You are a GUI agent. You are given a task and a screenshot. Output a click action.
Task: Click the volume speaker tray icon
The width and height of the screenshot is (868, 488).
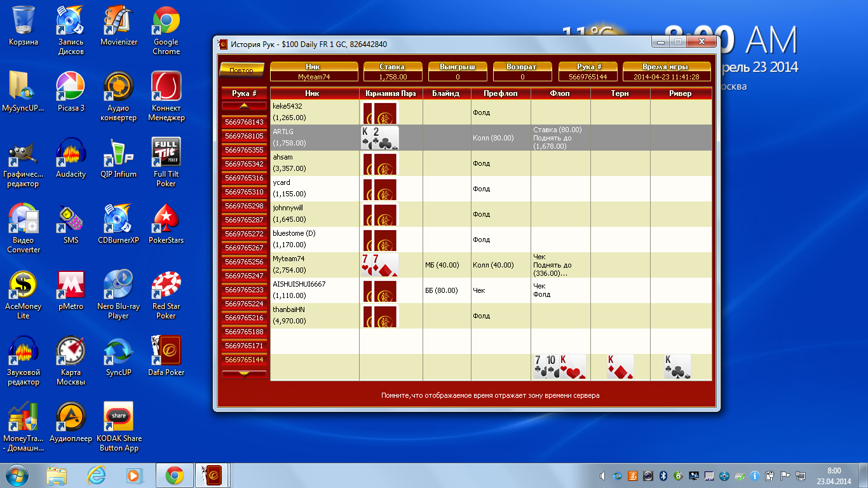point(602,476)
